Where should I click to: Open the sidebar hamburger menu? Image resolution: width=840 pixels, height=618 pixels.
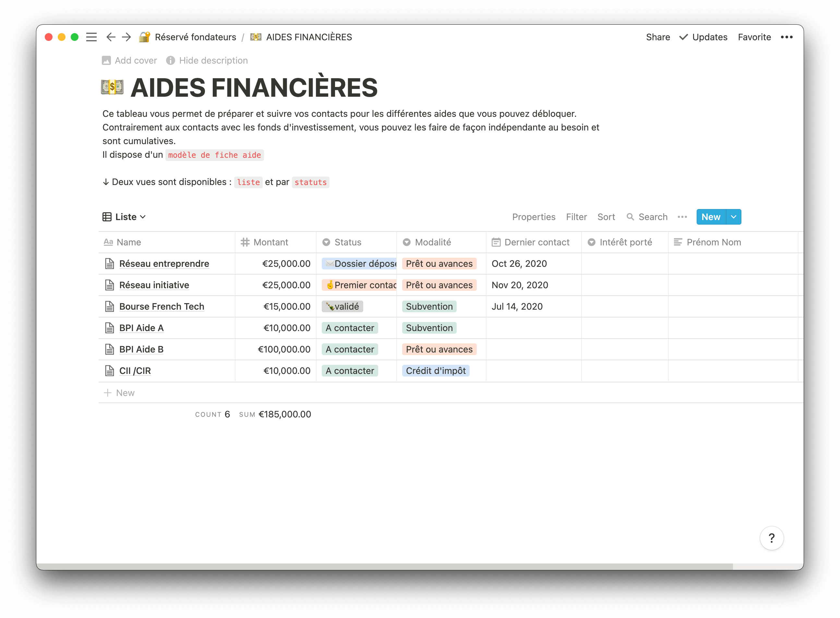[91, 37]
